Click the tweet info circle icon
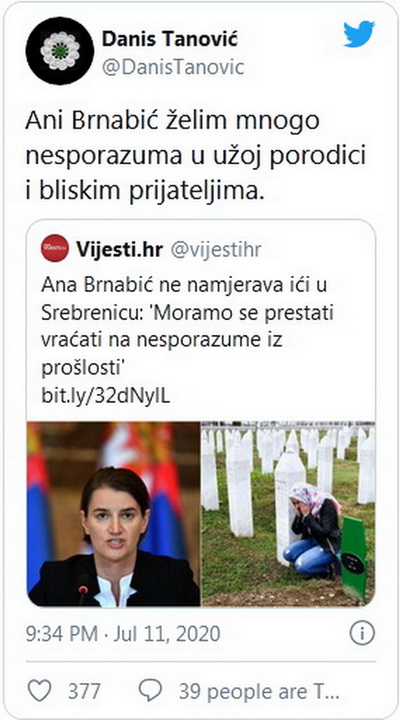Image resolution: width=400 pixels, height=720 pixels. click(x=362, y=634)
